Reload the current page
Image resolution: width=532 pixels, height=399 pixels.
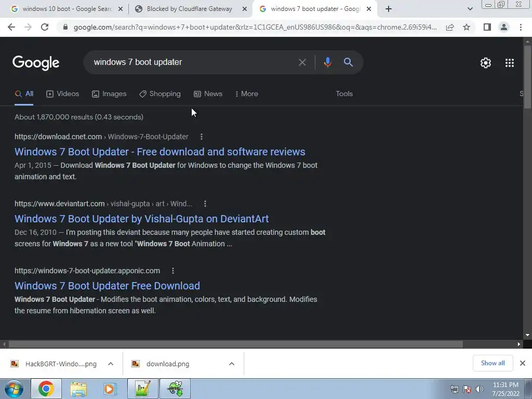click(x=45, y=27)
